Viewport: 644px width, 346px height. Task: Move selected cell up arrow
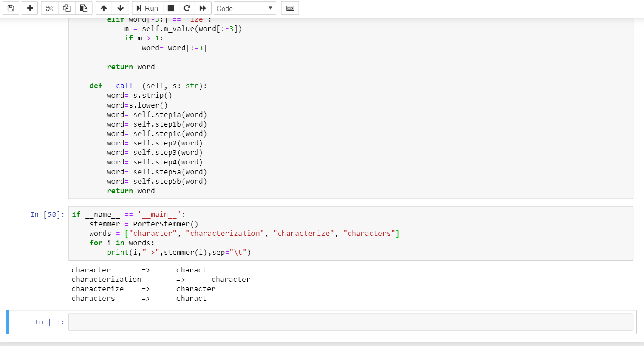point(104,8)
